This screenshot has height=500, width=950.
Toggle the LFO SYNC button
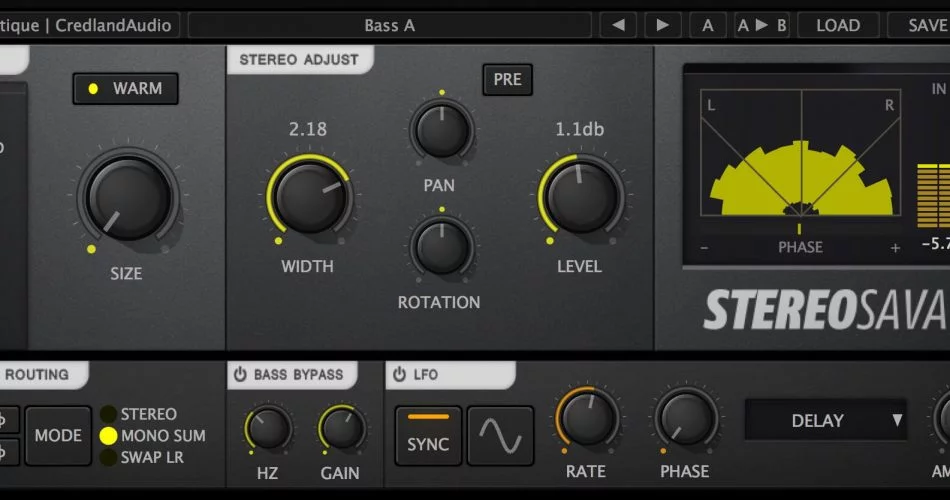point(428,436)
